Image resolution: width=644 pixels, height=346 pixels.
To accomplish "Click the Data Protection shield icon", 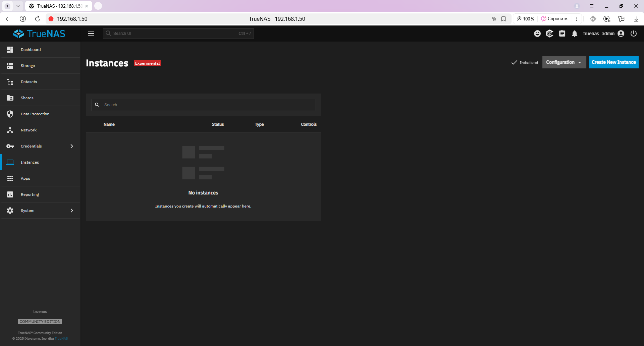I will click(10, 114).
